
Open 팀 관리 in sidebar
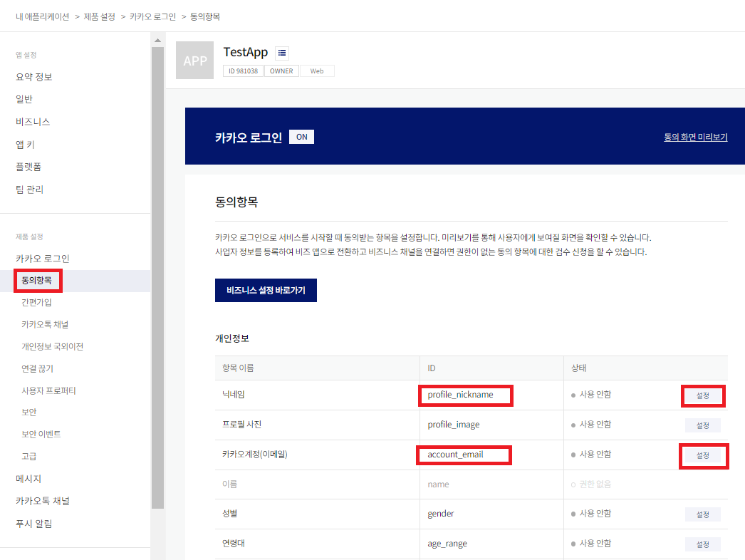click(x=29, y=190)
